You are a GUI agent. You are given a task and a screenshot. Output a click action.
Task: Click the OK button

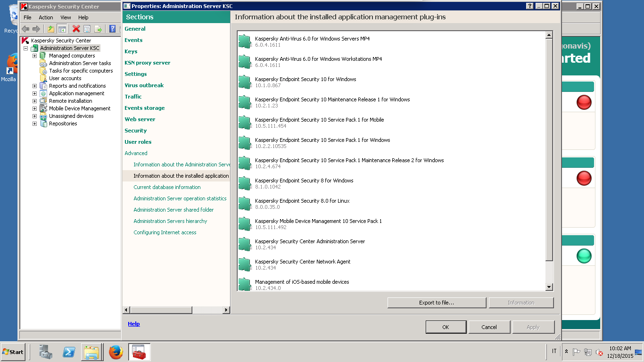[x=446, y=327]
